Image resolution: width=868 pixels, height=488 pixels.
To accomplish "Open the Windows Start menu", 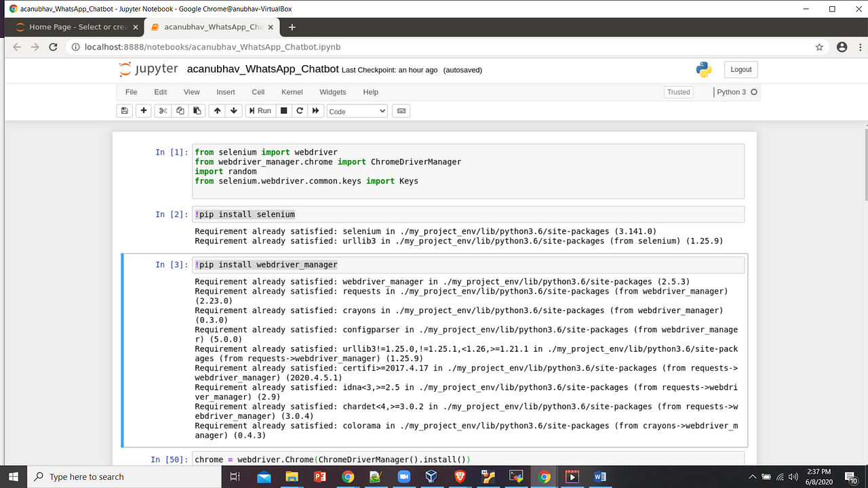I will (x=13, y=476).
